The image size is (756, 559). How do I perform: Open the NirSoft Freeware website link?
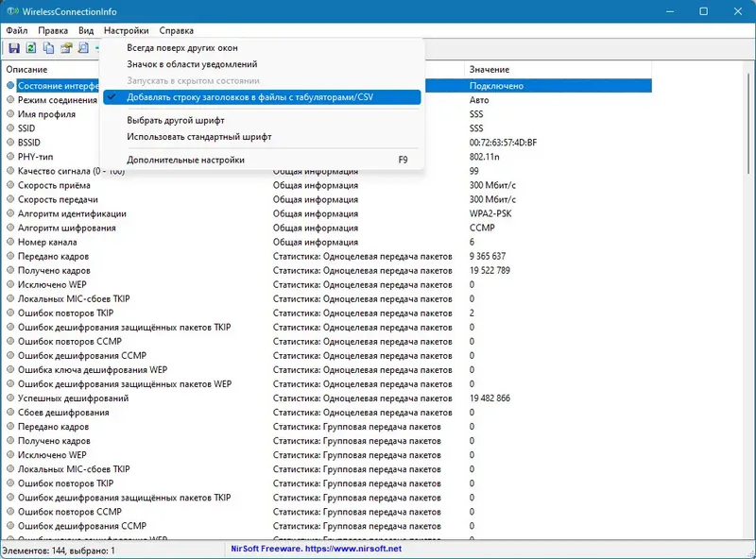click(317, 549)
